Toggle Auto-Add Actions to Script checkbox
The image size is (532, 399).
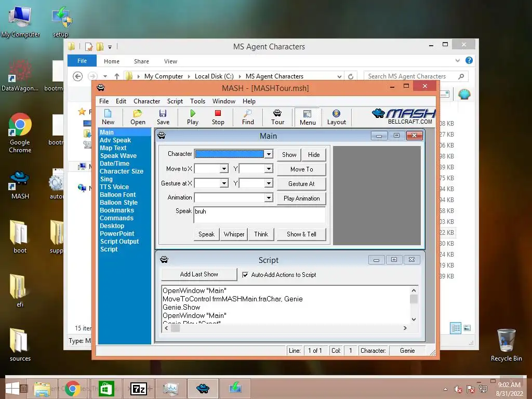(245, 274)
